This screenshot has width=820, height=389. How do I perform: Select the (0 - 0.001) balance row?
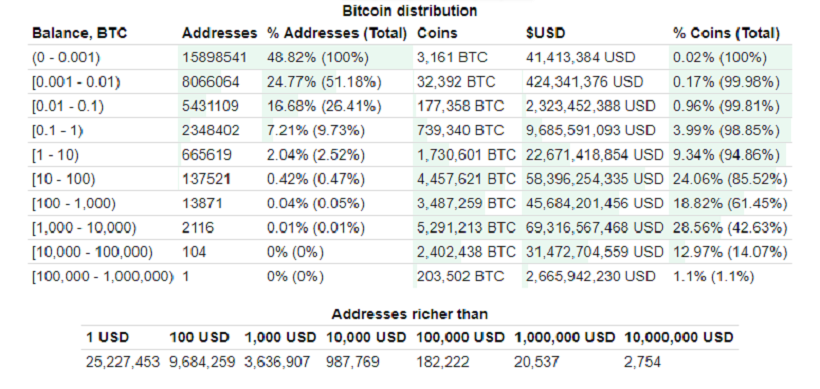point(412,58)
